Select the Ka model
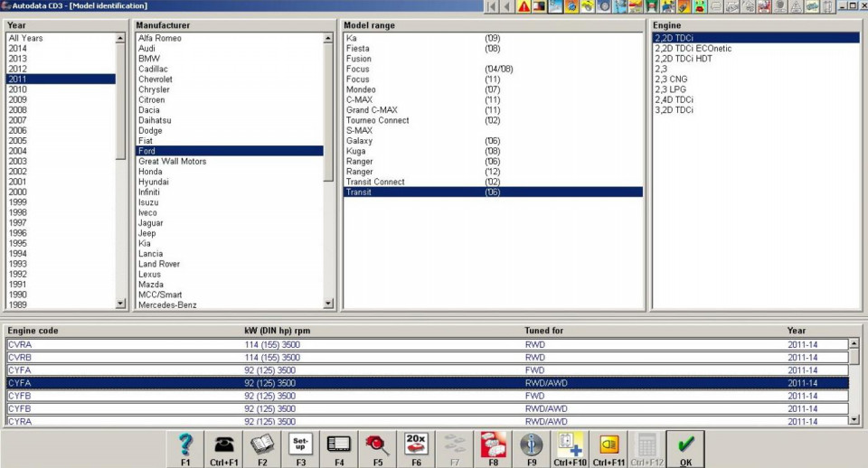The image size is (868, 468). coord(493,38)
